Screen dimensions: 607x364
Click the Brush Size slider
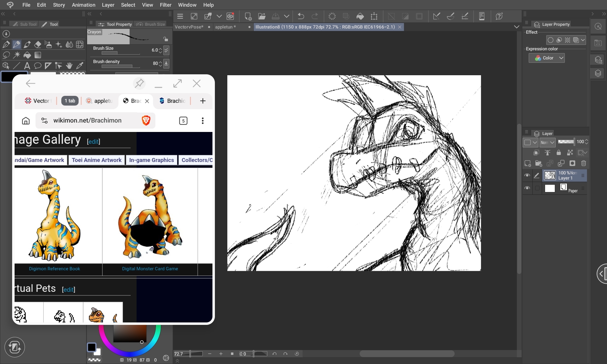tap(121, 53)
